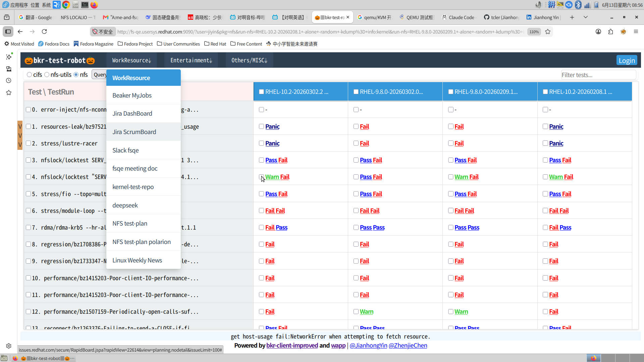The height and width of the screenshot is (362, 644).
Task: Check the row 2 stress/lustre-racer checkbox
Action: pos(29,143)
